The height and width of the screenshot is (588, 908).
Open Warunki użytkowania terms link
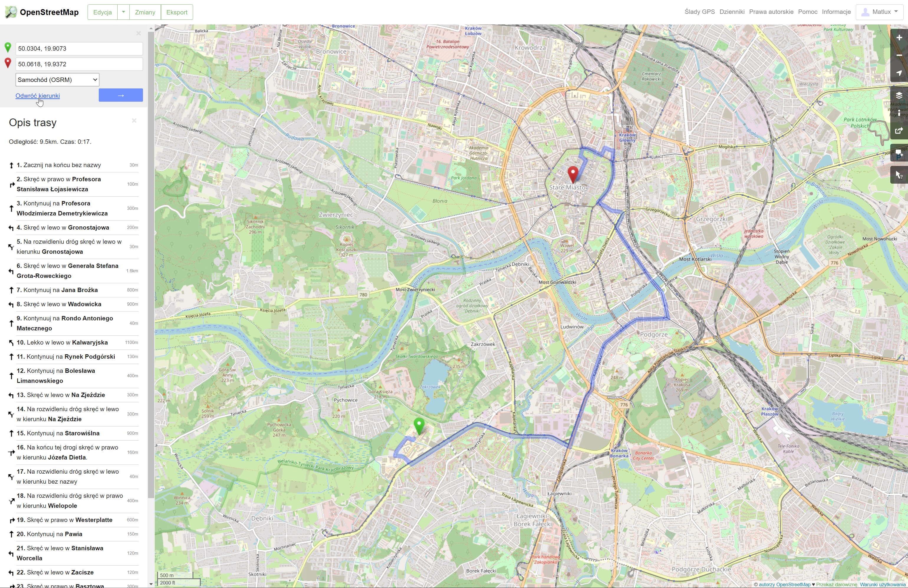pos(882,584)
